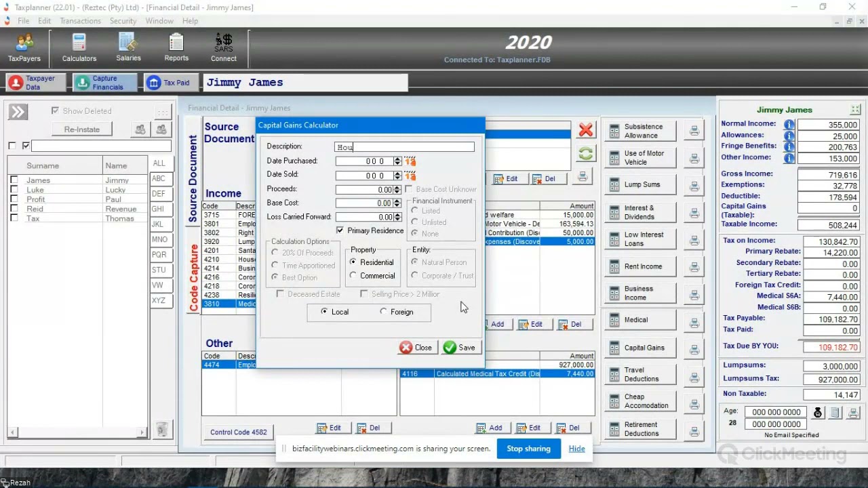Image resolution: width=868 pixels, height=488 pixels.
Task: Print using icon next to Use of Motor Vehicle
Action: (x=694, y=158)
